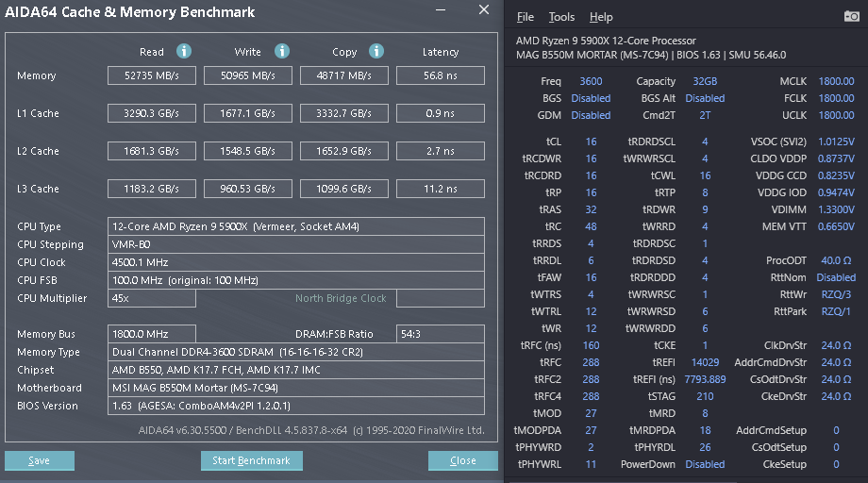Click the Capacity value 32GB
The height and width of the screenshot is (483, 868).
pos(705,81)
